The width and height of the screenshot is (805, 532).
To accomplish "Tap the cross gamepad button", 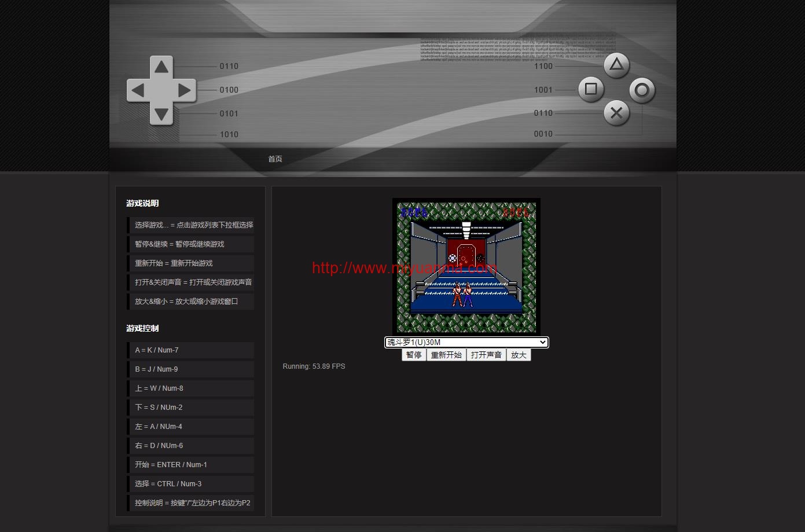I will coord(616,113).
